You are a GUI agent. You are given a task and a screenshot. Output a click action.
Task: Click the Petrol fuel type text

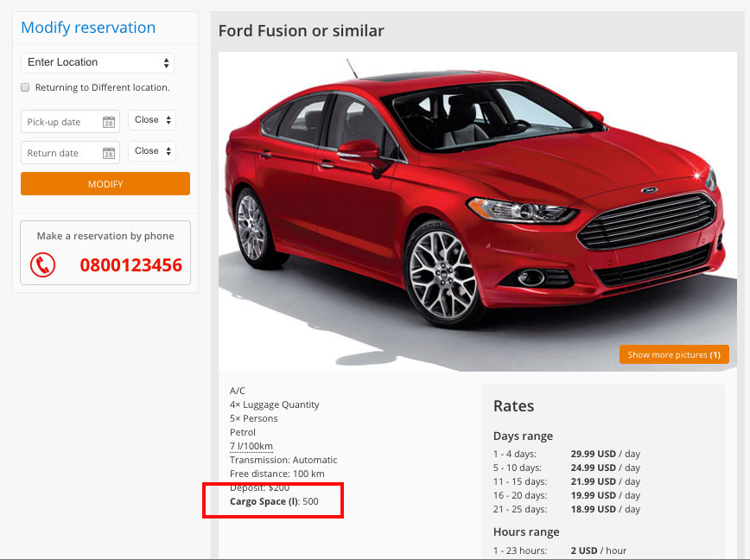tap(243, 432)
